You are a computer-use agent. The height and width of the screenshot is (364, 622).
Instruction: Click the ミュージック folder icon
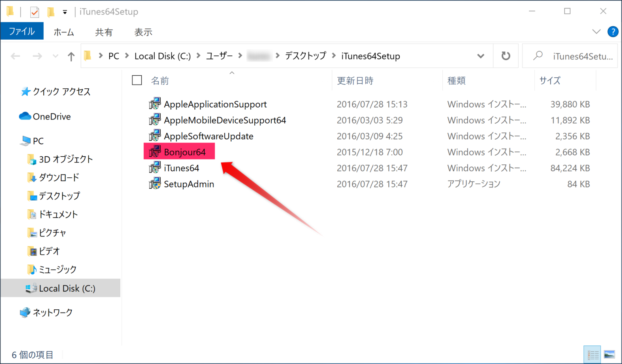click(x=32, y=269)
